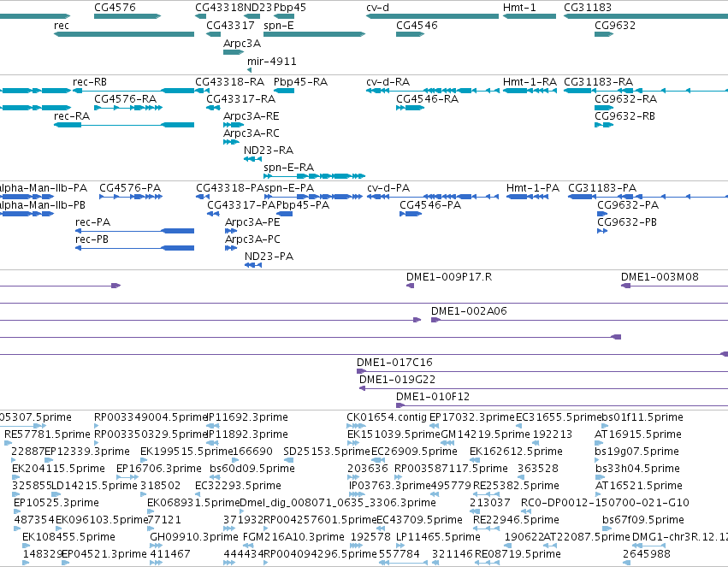Select the DME1-009P17.R clone marker
This screenshot has width=728, height=567.
(410, 286)
